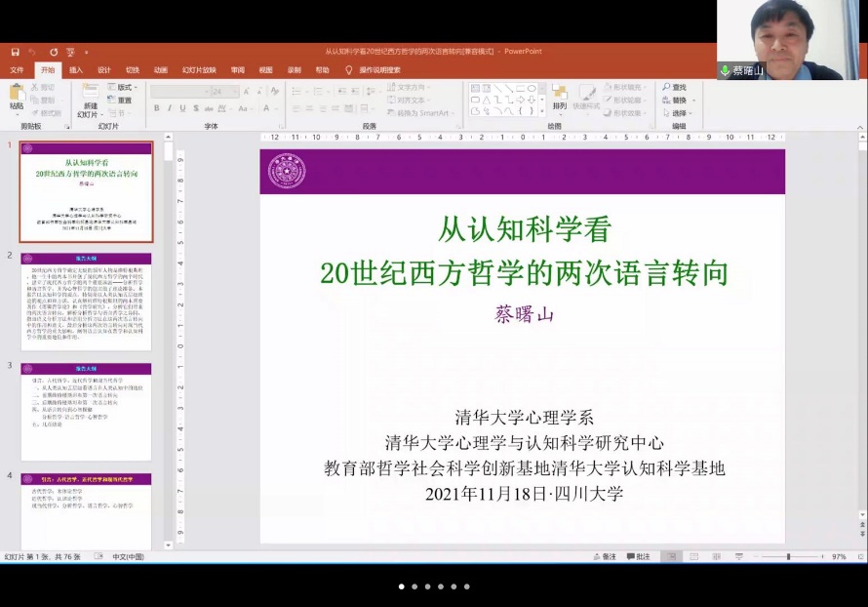Open the Insert (插入) tab

(76, 70)
